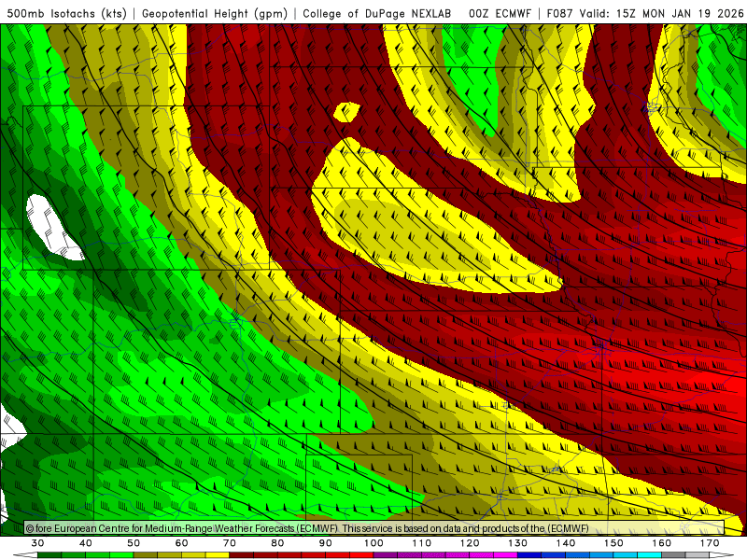The height and width of the screenshot is (560, 747).
Task: Click the bright green swatch just before 50
Action: [x=121, y=555]
